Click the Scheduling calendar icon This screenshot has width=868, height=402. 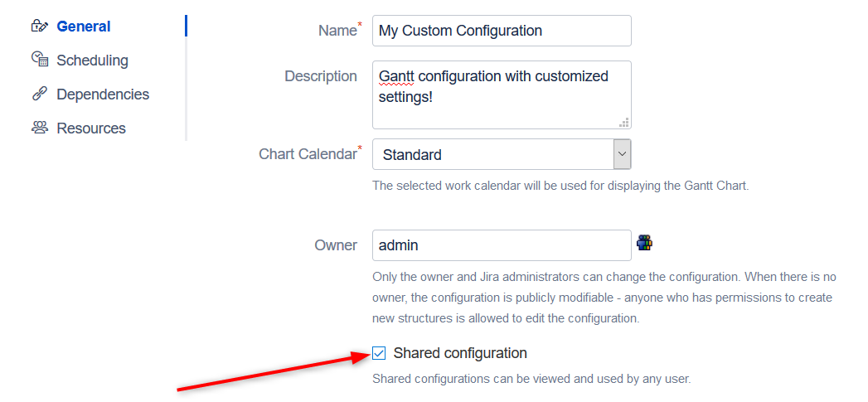click(39, 60)
